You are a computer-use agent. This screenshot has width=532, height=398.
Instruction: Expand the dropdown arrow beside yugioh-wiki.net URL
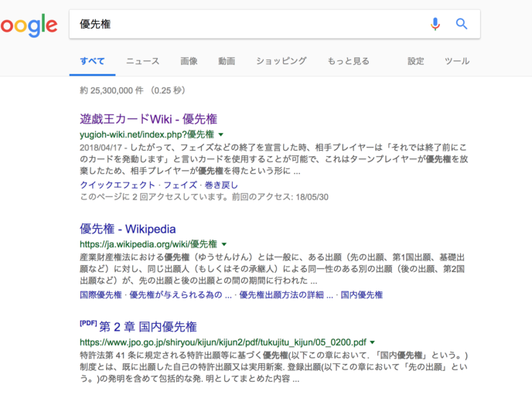(221, 134)
